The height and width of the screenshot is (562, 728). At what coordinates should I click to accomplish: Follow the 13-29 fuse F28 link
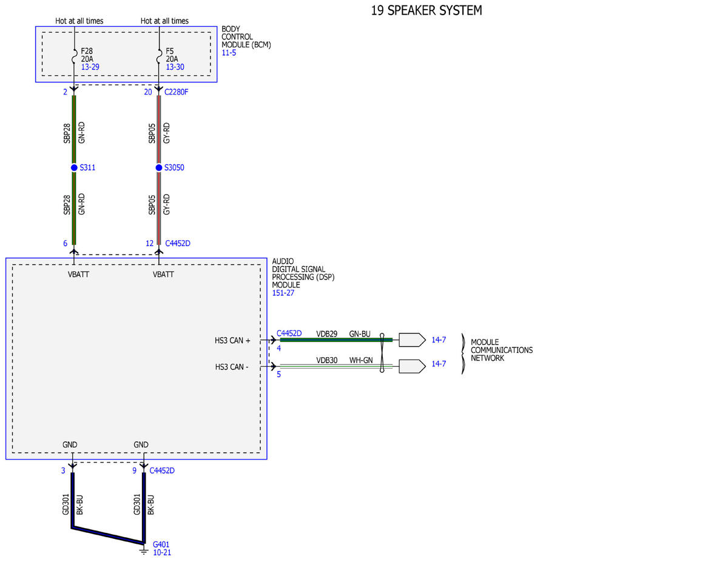click(x=90, y=67)
